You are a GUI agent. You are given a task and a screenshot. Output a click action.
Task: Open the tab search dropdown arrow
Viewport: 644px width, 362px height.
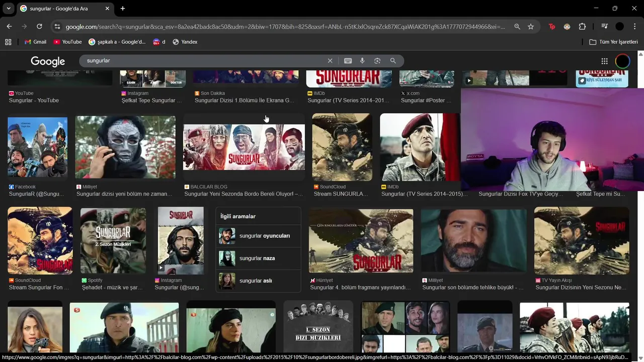click(x=9, y=9)
